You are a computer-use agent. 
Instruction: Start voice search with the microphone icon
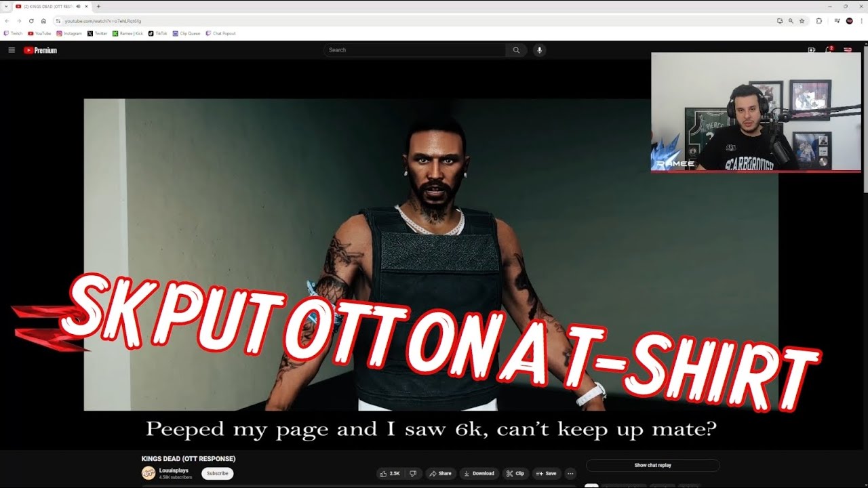click(x=539, y=50)
